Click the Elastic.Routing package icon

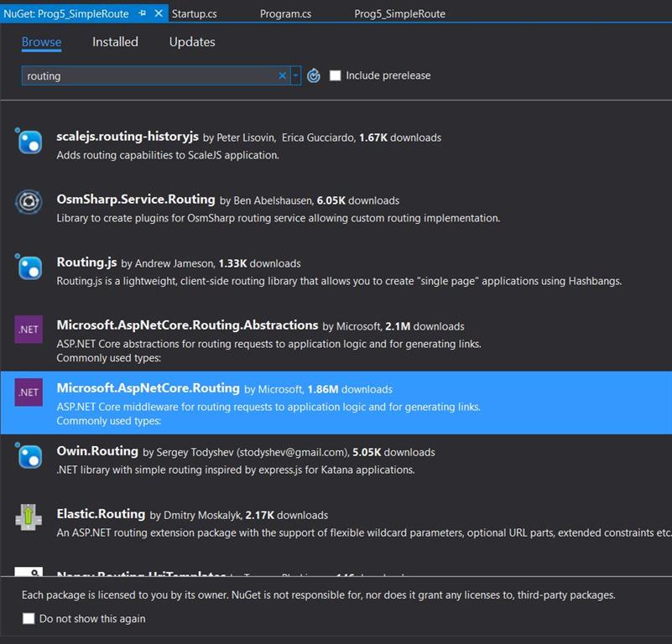pos(29,517)
